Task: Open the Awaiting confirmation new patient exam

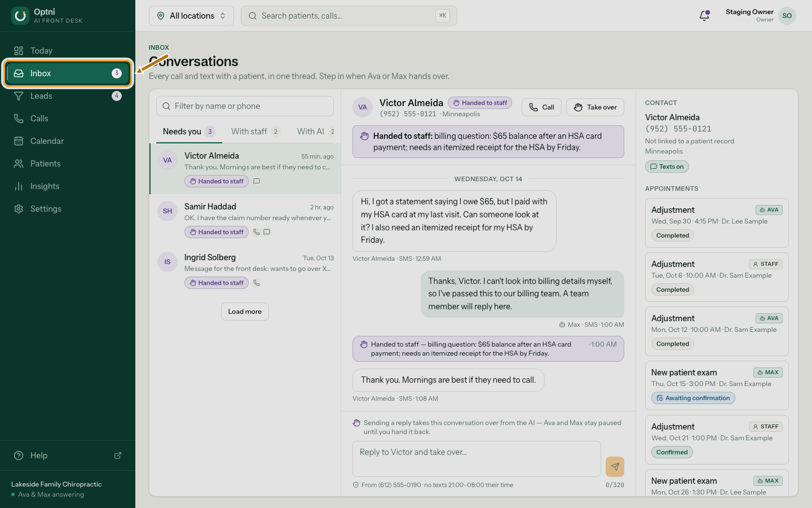Action: point(717,386)
